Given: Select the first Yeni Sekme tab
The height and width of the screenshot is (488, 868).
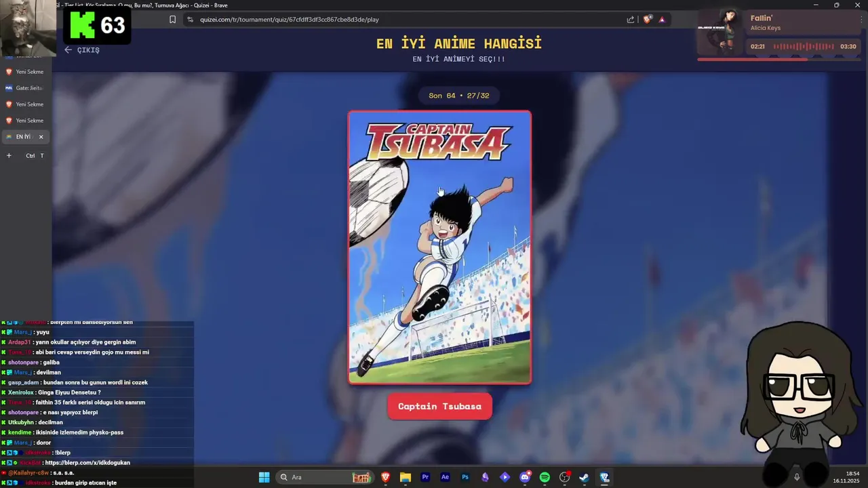Looking at the screenshot, I should [x=24, y=72].
